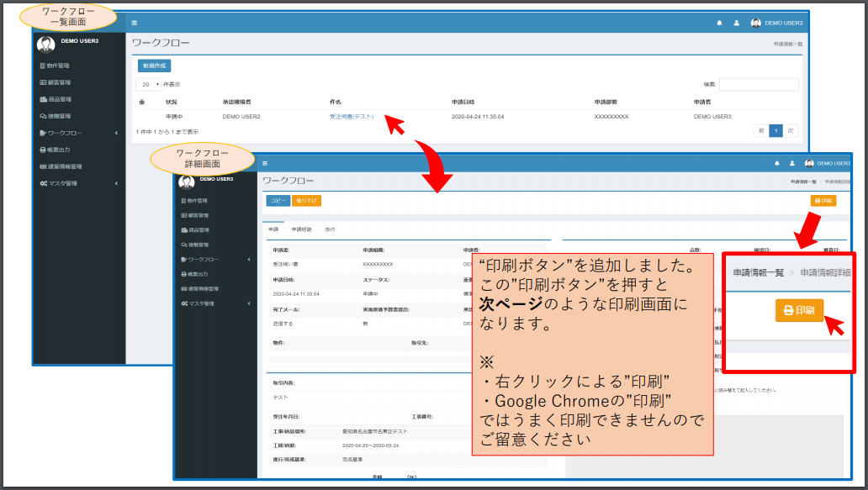The image size is (868, 490).
Task: Expand the マスタ管理 sidebar chevron
Action: tap(115, 182)
